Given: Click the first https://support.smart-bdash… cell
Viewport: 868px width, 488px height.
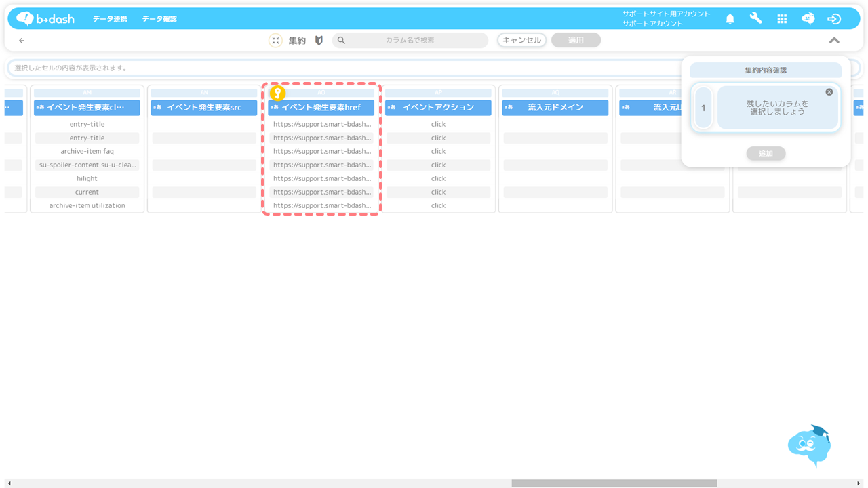Looking at the screenshot, I should pos(321,124).
